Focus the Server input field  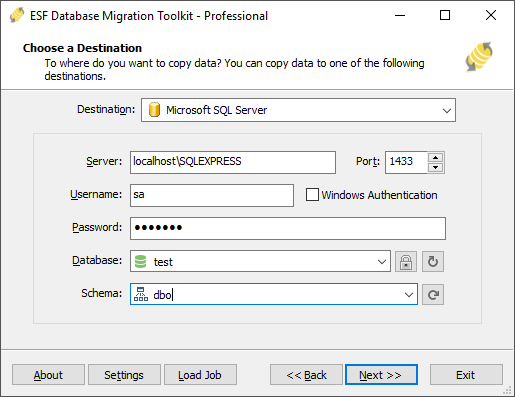click(233, 162)
